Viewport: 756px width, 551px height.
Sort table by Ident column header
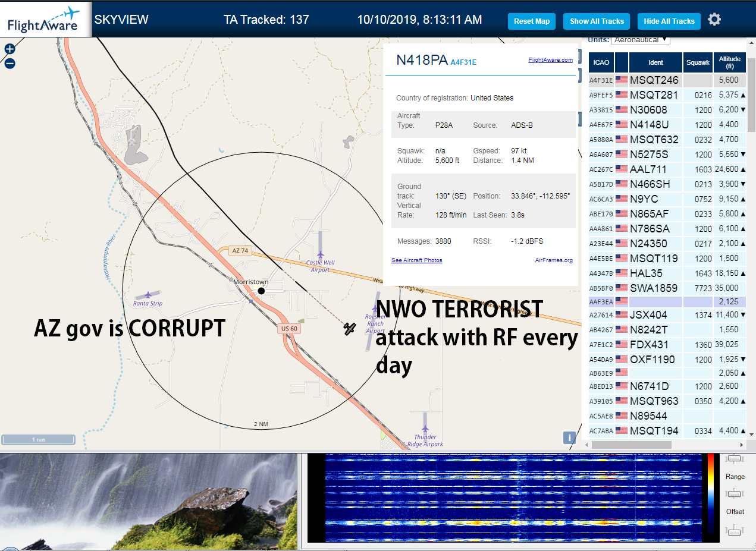pyautogui.click(x=655, y=62)
